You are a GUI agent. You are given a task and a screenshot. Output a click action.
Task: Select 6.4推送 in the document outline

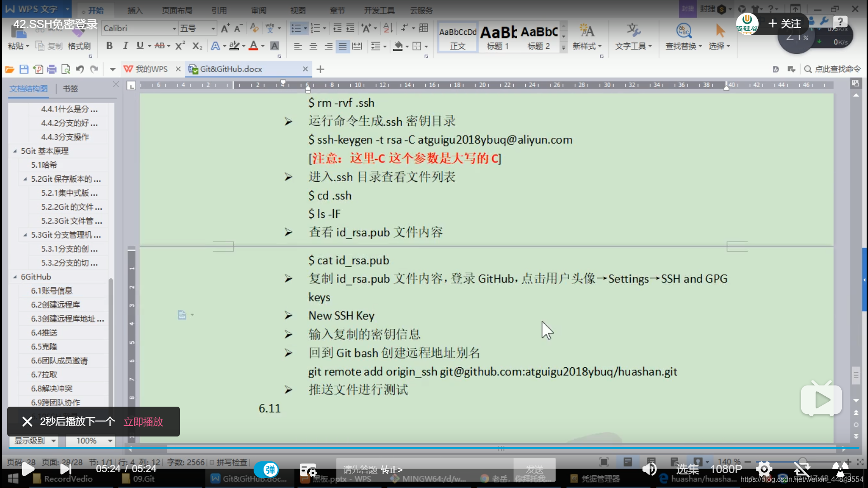44,333
